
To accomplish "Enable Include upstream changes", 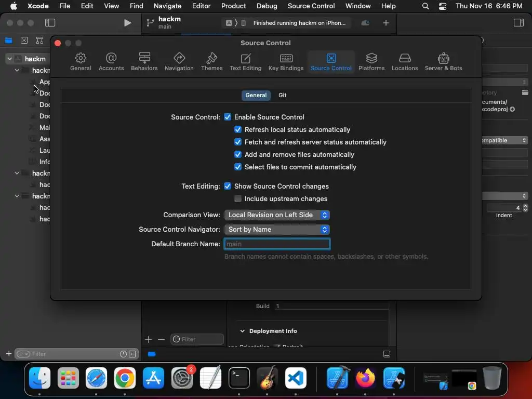I will click(x=238, y=198).
